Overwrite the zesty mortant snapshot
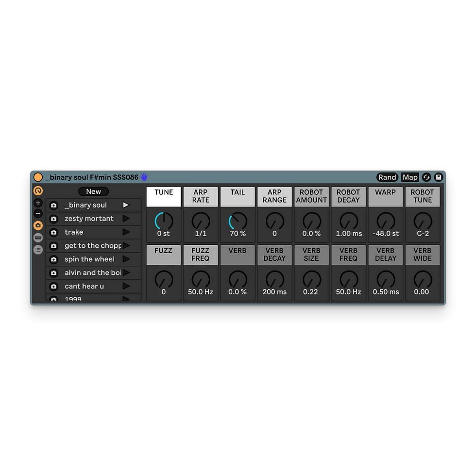 coord(54,219)
